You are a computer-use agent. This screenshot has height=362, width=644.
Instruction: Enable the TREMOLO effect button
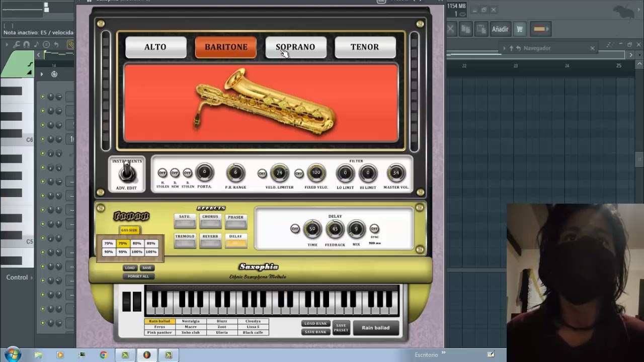(x=185, y=240)
